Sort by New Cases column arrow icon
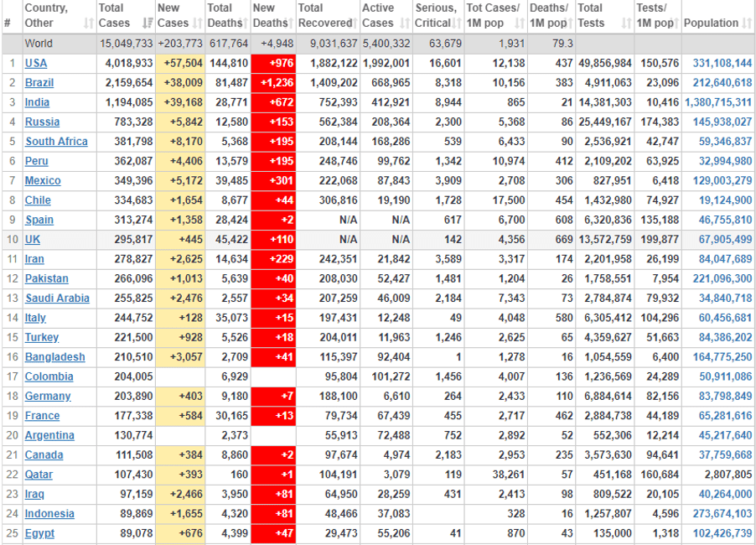This screenshot has height=545, width=756. [x=197, y=23]
